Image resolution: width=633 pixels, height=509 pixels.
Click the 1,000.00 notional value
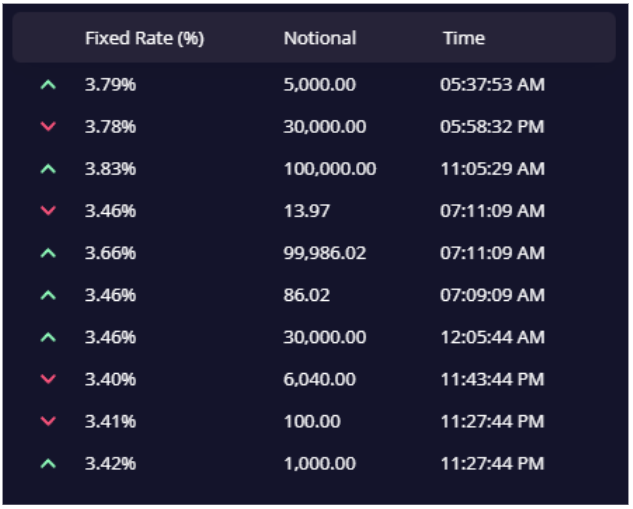(x=319, y=463)
